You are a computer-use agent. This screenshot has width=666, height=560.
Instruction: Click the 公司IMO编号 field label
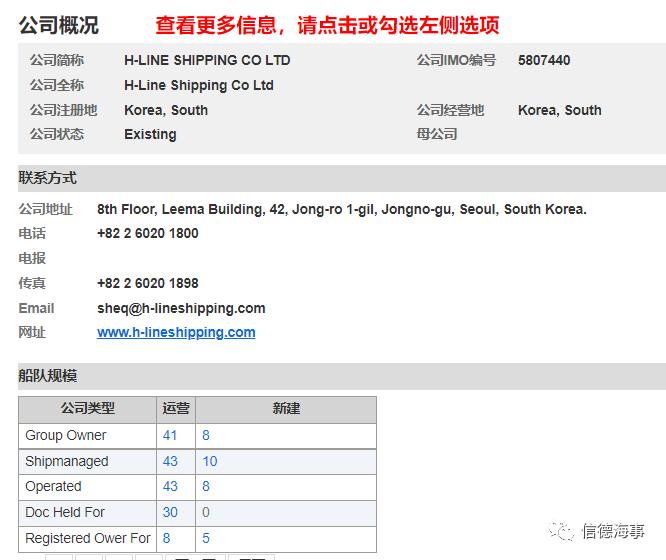(456, 60)
